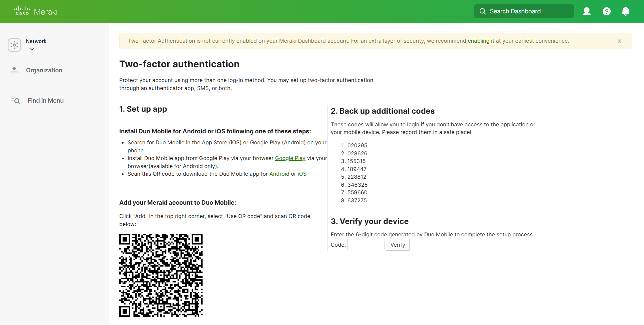Click the Network hub icon in sidebar
The height and width of the screenshot is (325, 644).
point(14,45)
